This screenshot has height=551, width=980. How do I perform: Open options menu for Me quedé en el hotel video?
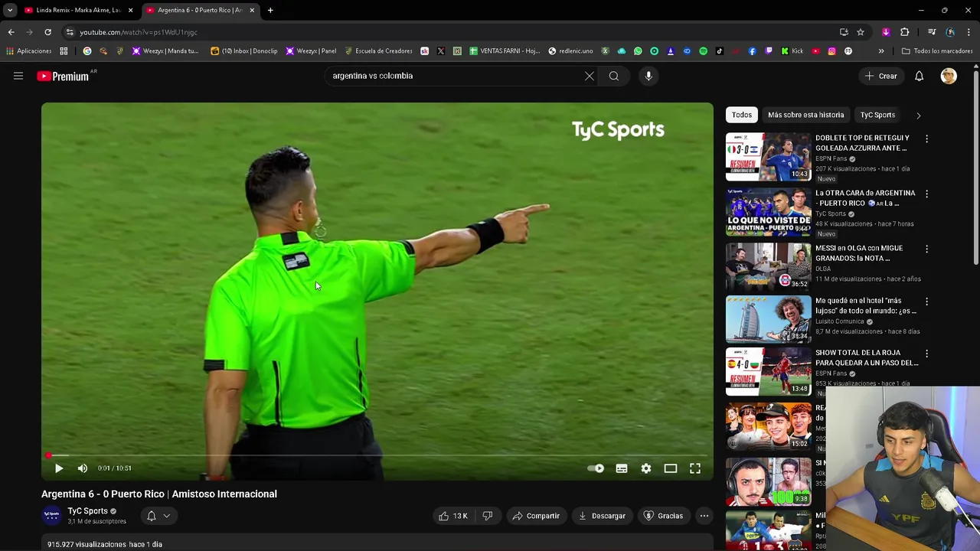pos(926,302)
